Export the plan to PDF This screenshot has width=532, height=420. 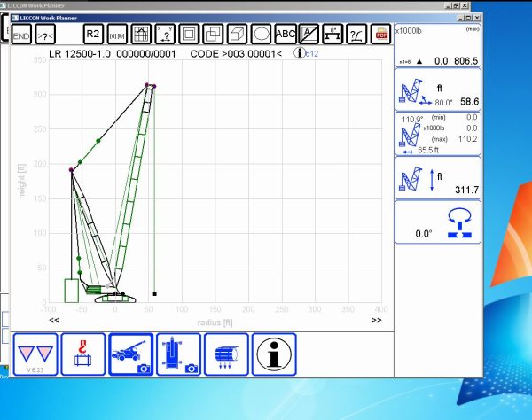(381, 34)
